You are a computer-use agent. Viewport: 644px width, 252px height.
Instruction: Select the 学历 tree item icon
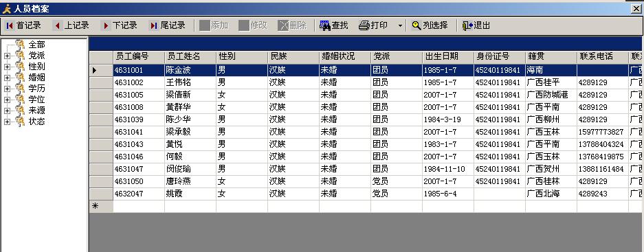pyautogui.click(x=20, y=89)
